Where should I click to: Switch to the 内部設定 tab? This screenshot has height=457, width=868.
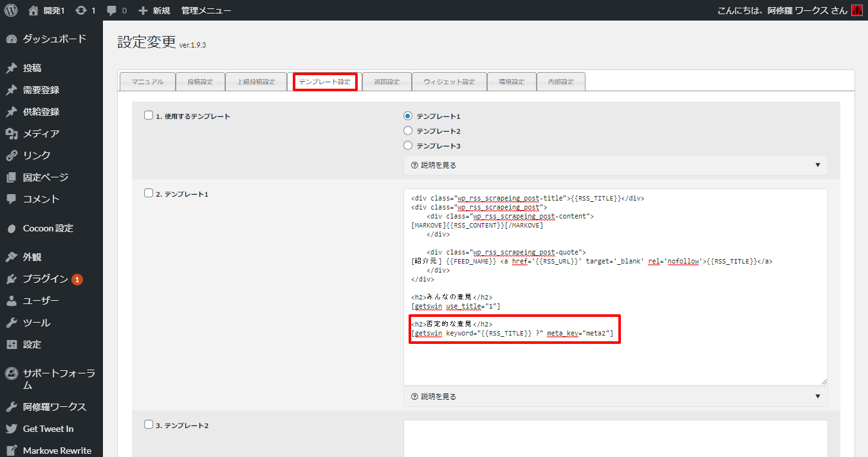(561, 82)
